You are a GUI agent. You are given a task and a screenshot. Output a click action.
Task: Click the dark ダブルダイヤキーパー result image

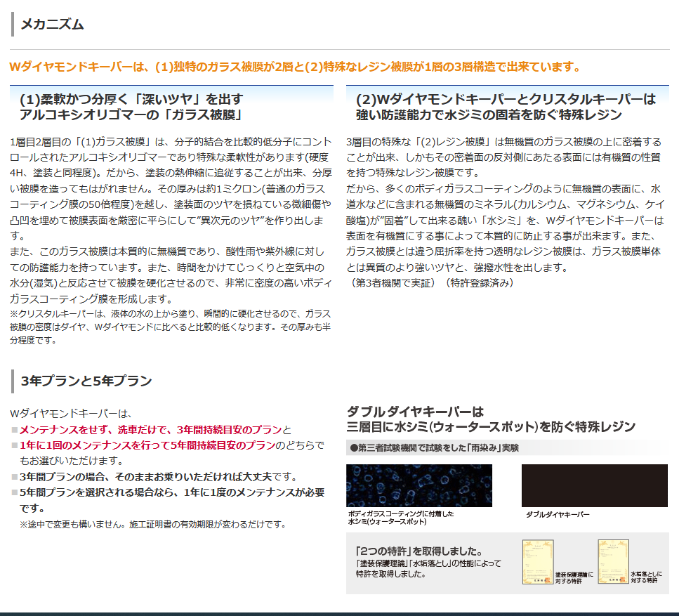coord(594,485)
